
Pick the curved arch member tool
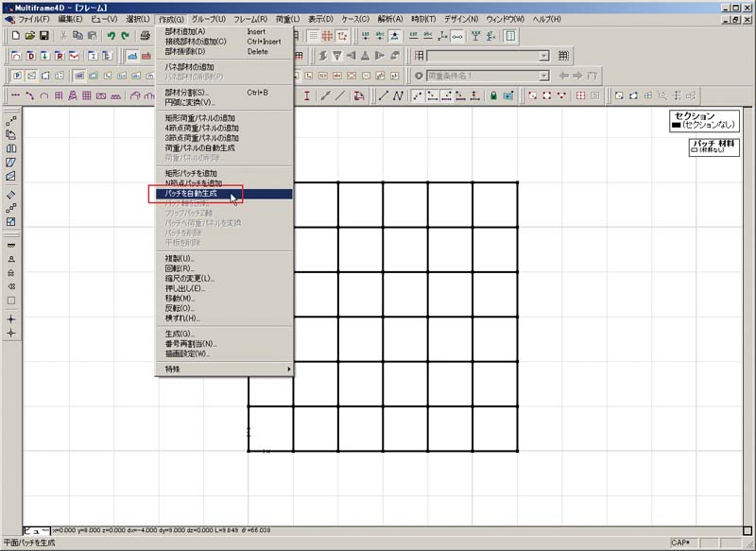click(43, 96)
